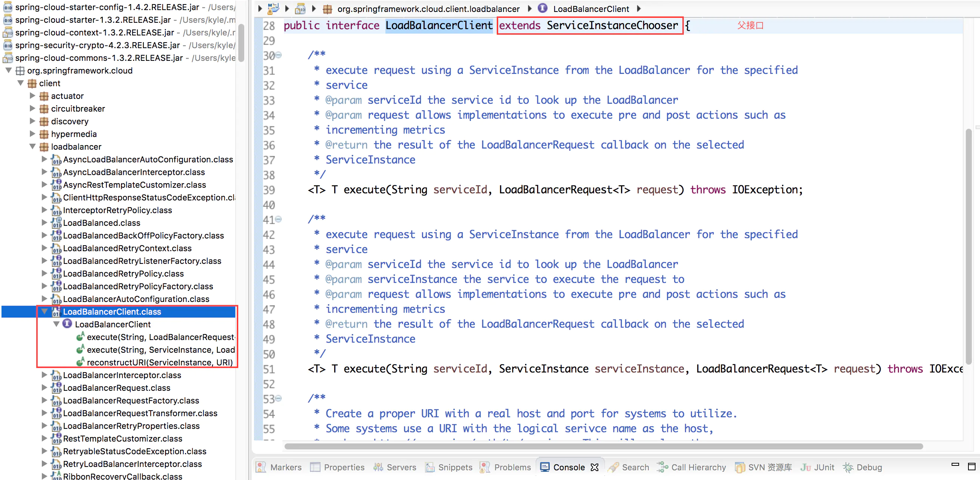This screenshot has height=480, width=980.
Task: Toggle the fold marker at line 53
Action: point(279,398)
